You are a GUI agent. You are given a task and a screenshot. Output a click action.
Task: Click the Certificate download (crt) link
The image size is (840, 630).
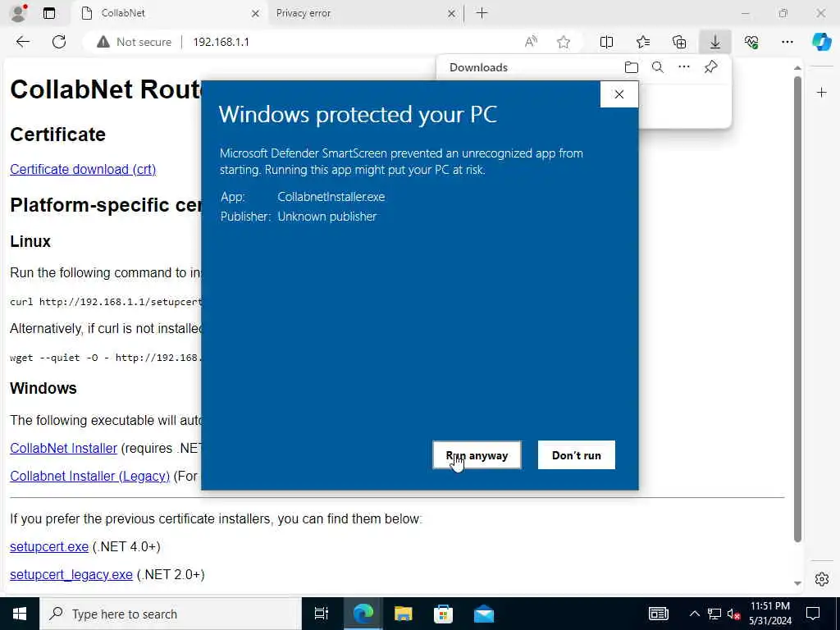click(x=83, y=169)
